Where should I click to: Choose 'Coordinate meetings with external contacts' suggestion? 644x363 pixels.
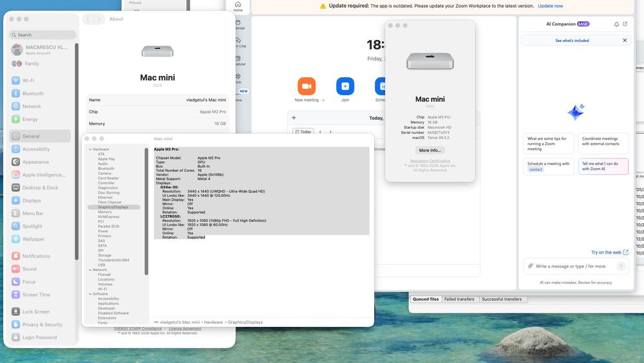[603, 143]
